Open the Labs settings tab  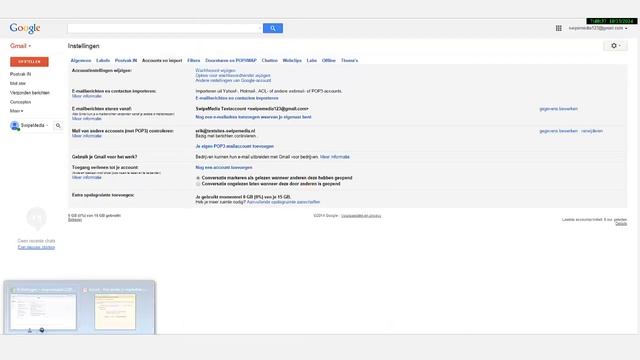pos(311,60)
